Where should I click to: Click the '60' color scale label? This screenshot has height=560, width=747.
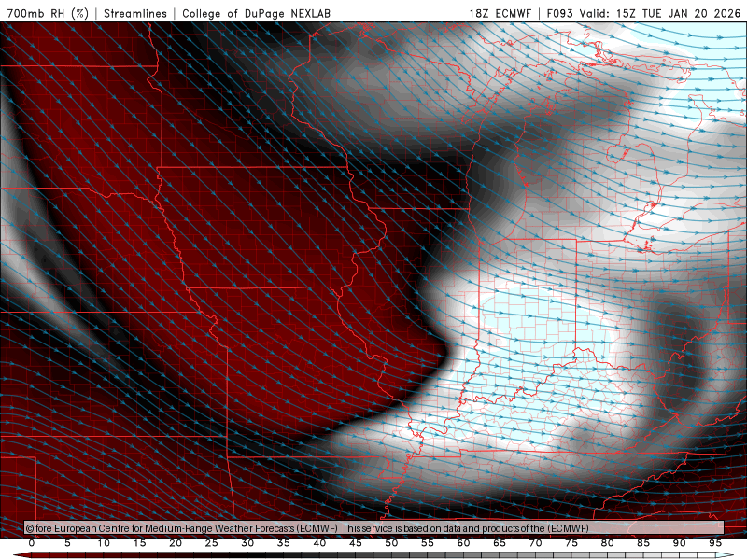pyautogui.click(x=463, y=543)
